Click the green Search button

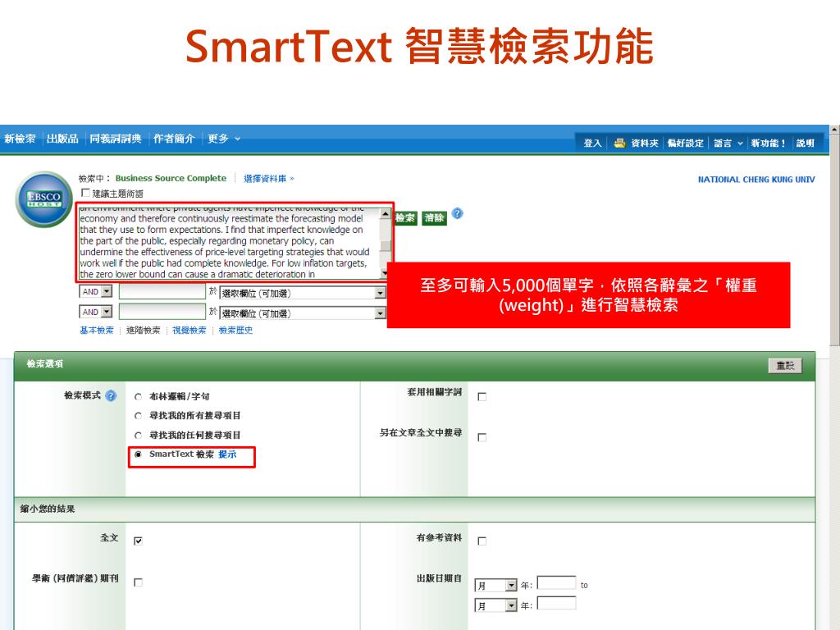tap(405, 218)
